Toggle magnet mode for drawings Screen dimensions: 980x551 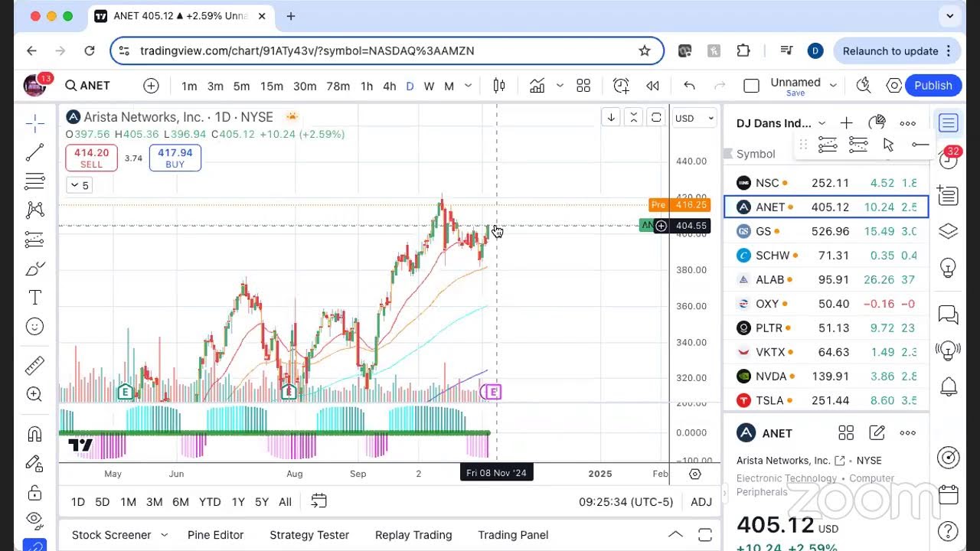[x=34, y=434]
